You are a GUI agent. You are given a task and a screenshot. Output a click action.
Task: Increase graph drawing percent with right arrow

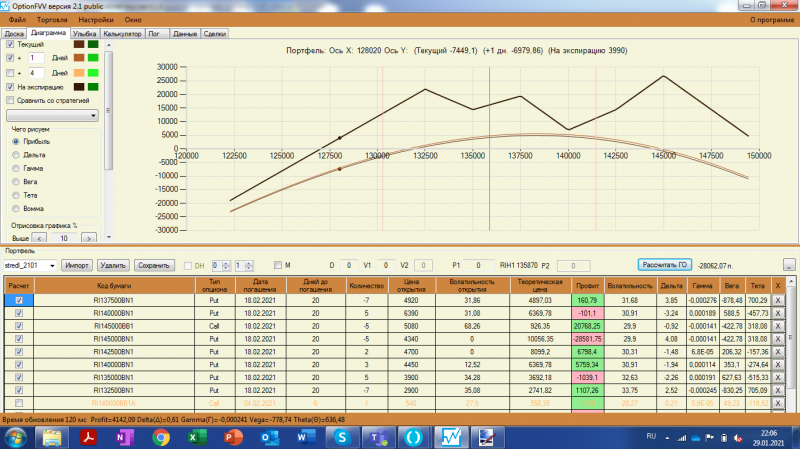[x=89, y=238]
